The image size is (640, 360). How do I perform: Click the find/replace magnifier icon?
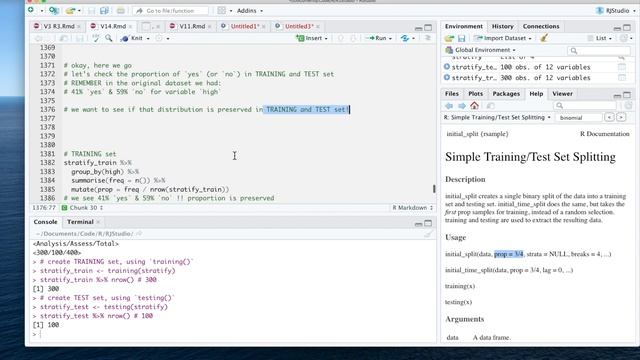click(109, 38)
